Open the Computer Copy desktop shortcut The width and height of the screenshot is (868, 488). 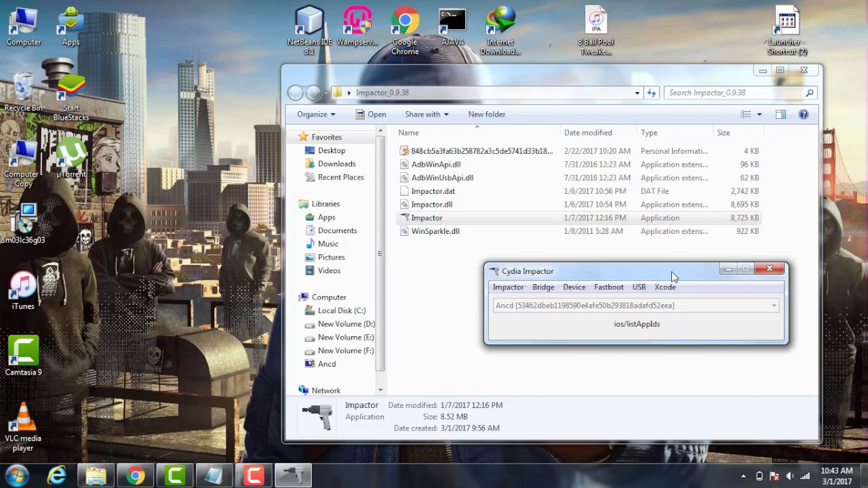pyautogui.click(x=23, y=163)
